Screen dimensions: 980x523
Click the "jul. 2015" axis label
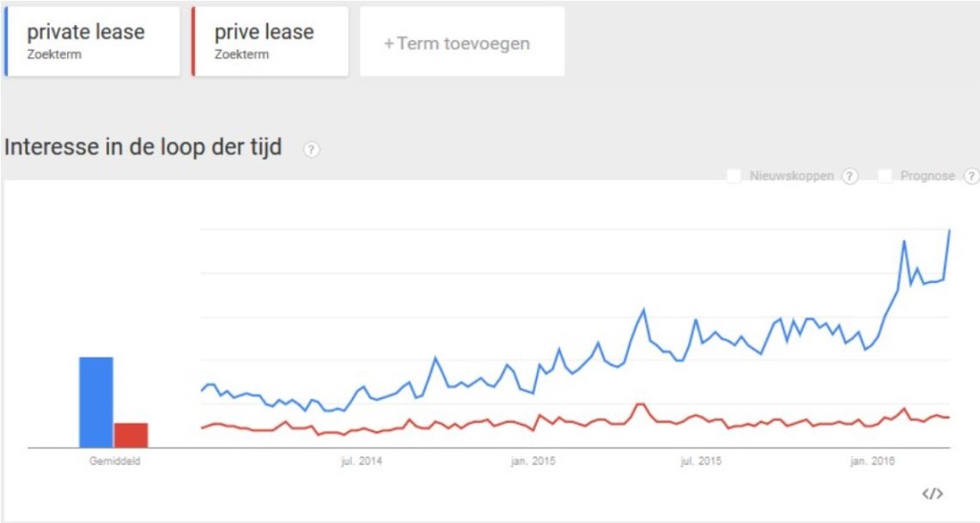point(701,462)
